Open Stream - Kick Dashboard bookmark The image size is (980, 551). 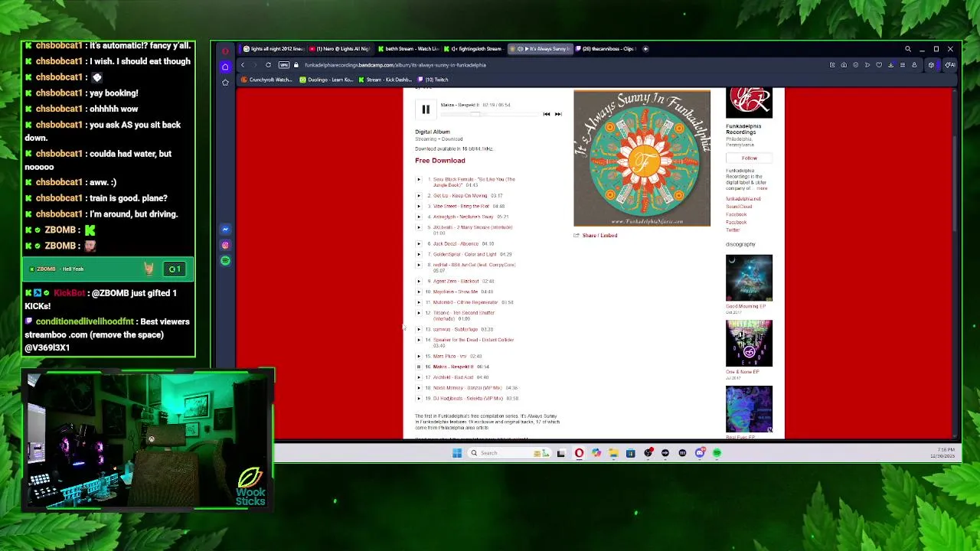385,80
